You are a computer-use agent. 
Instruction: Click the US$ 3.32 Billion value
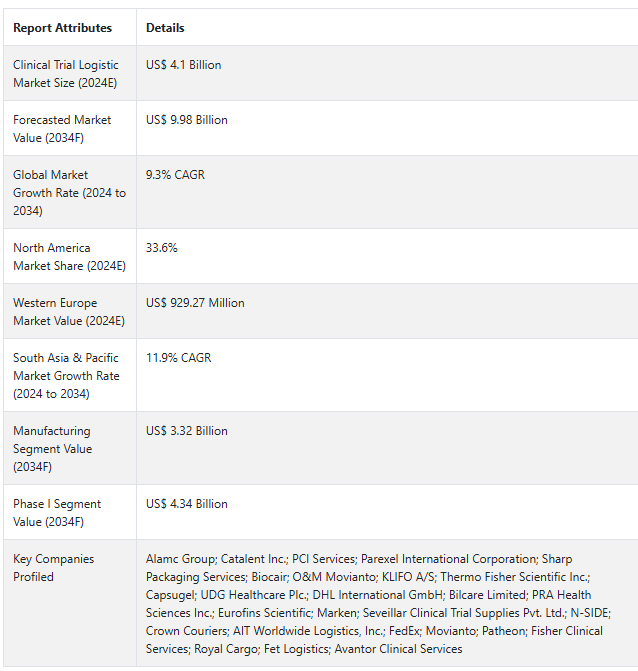click(187, 431)
